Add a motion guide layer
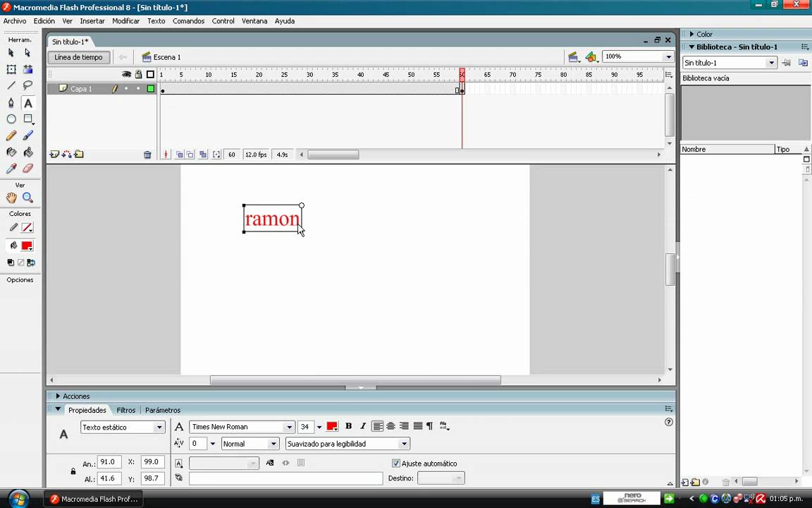Image resolution: width=812 pixels, height=508 pixels. (x=67, y=155)
